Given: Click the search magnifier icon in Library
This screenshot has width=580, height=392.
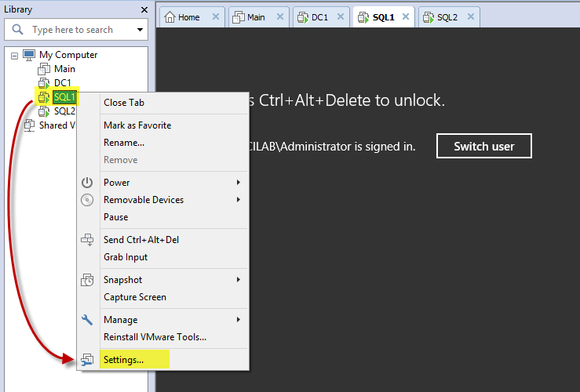Looking at the screenshot, I should click(x=17, y=29).
